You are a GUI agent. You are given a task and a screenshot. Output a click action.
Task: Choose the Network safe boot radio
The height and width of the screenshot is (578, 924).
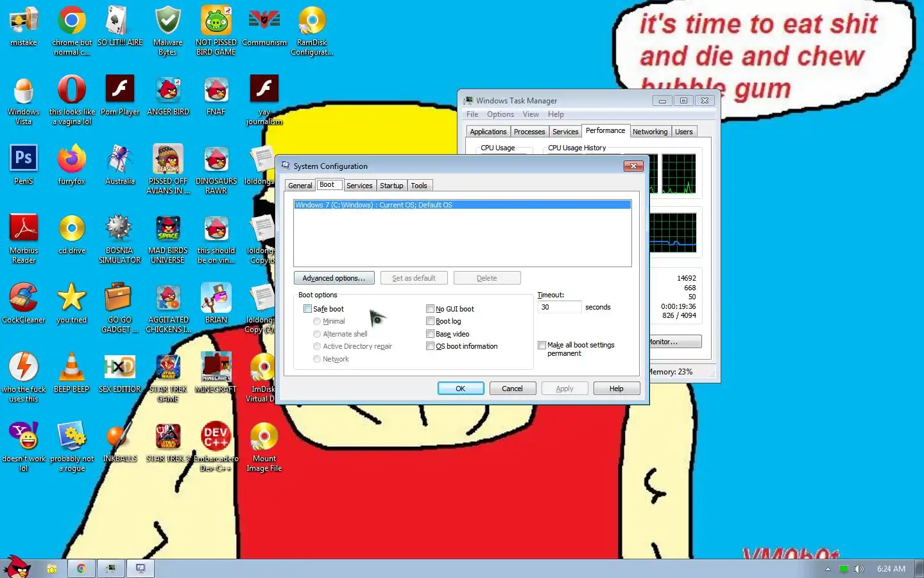click(x=317, y=359)
